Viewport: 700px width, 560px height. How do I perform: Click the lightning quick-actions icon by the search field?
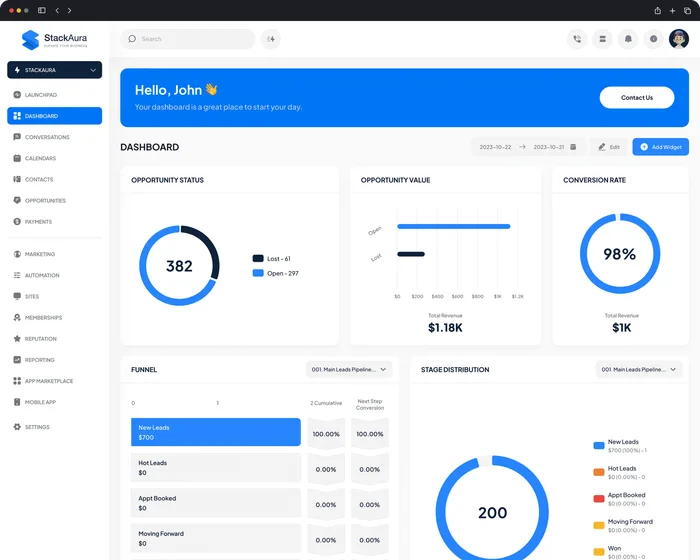271,39
